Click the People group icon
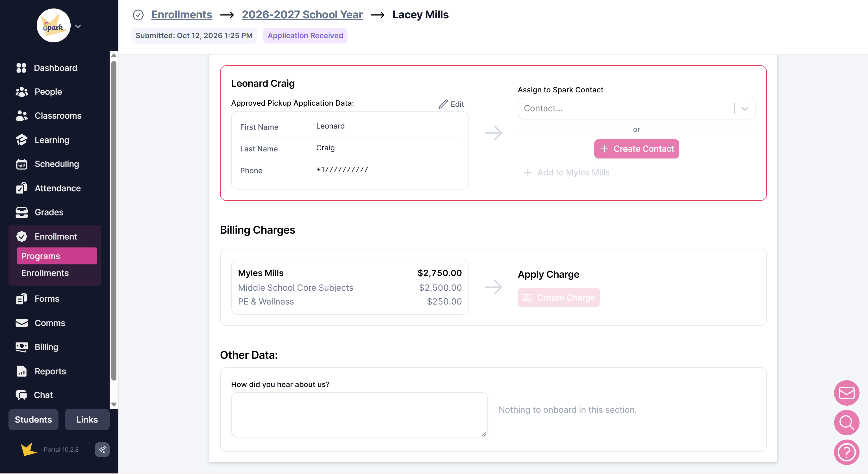This screenshot has width=868, height=474. click(x=21, y=92)
